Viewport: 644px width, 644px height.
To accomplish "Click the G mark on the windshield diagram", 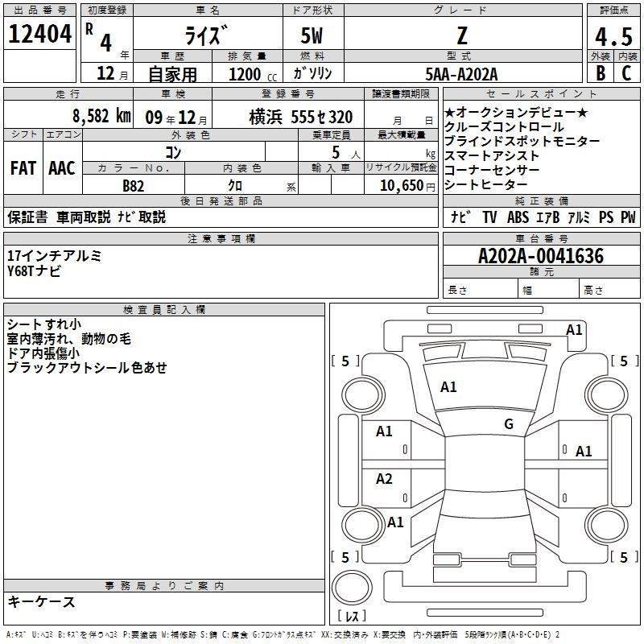I will [508, 424].
